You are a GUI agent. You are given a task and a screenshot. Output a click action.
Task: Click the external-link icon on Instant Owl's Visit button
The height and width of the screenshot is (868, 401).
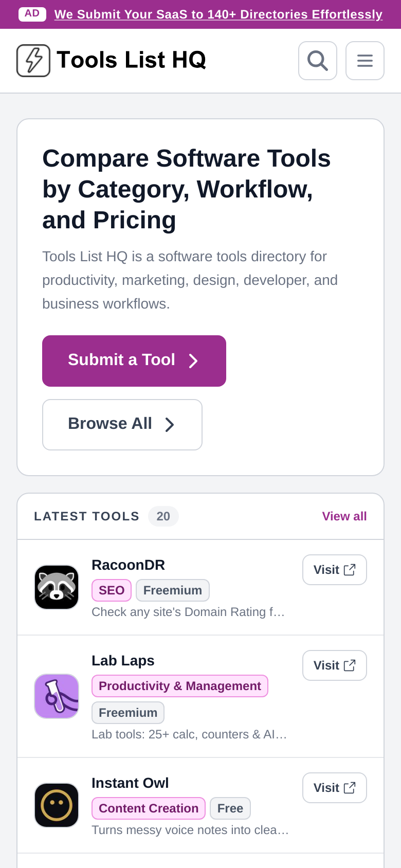click(x=350, y=787)
